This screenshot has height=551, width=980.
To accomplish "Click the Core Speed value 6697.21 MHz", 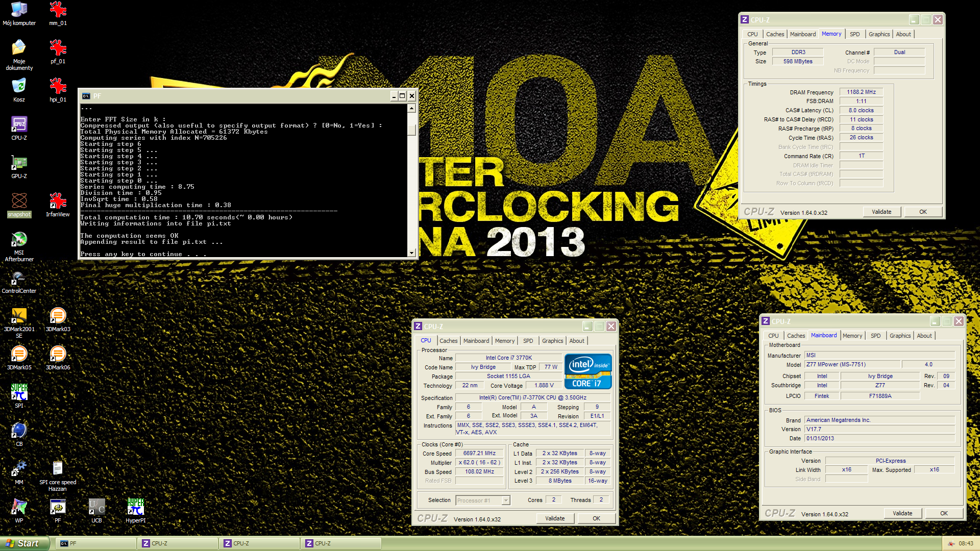I will [x=479, y=454].
